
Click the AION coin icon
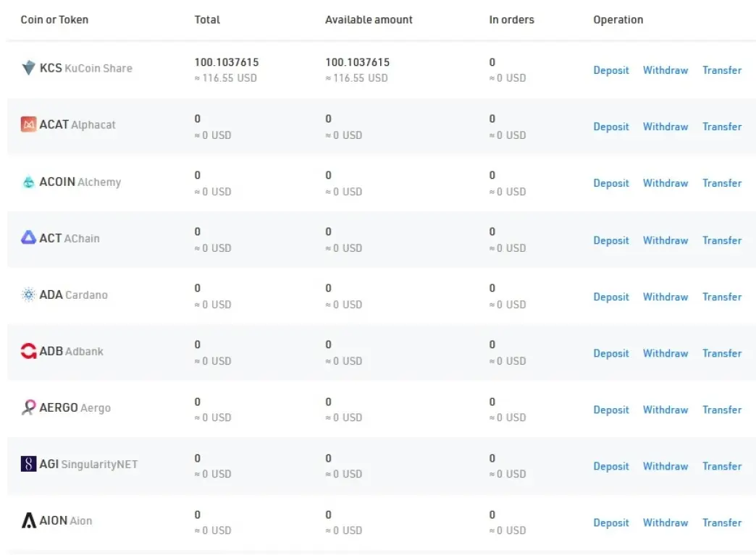click(28, 520)
